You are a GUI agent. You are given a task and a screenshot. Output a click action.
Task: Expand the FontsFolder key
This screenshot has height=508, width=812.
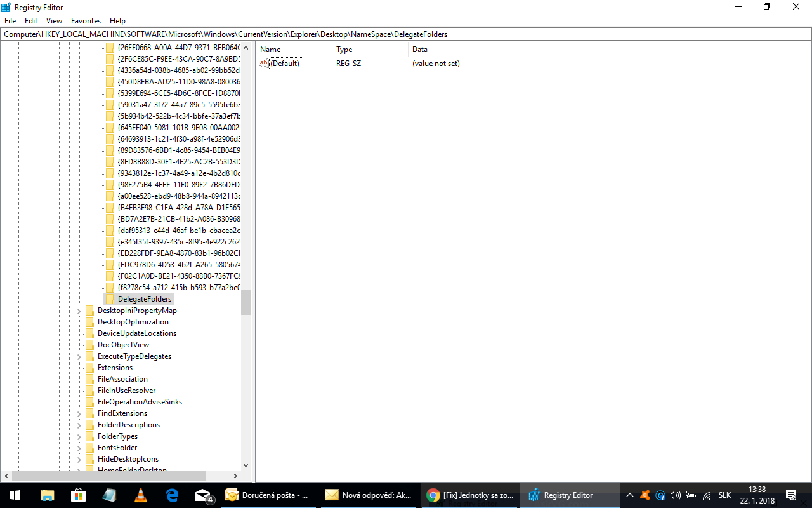(80, 448)
